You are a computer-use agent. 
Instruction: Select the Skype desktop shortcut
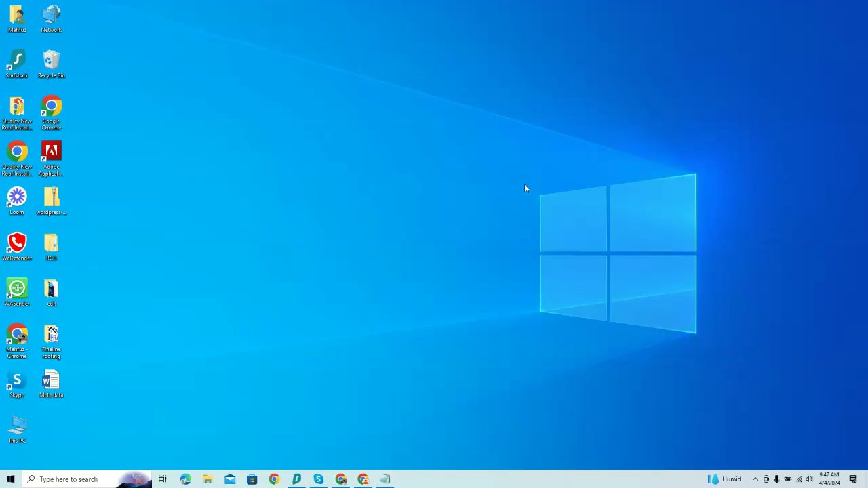click(x=17, y=384)
